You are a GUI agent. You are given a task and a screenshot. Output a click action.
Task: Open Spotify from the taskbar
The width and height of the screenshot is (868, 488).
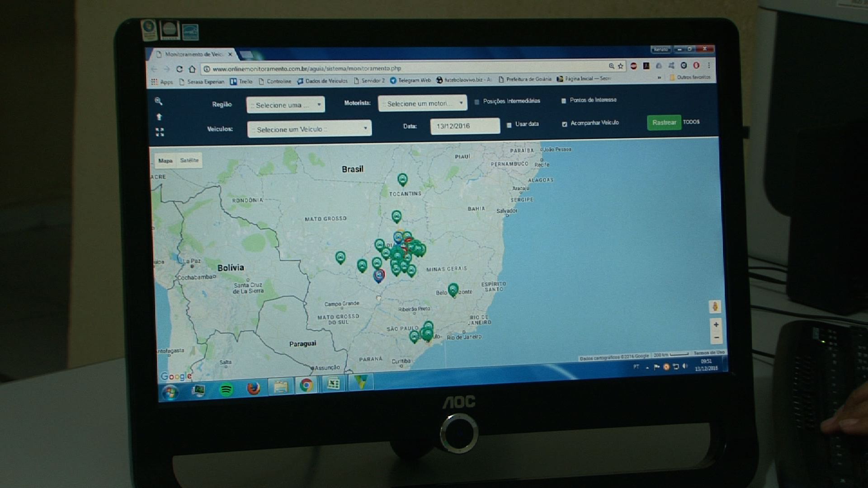(x=226, y=389)
